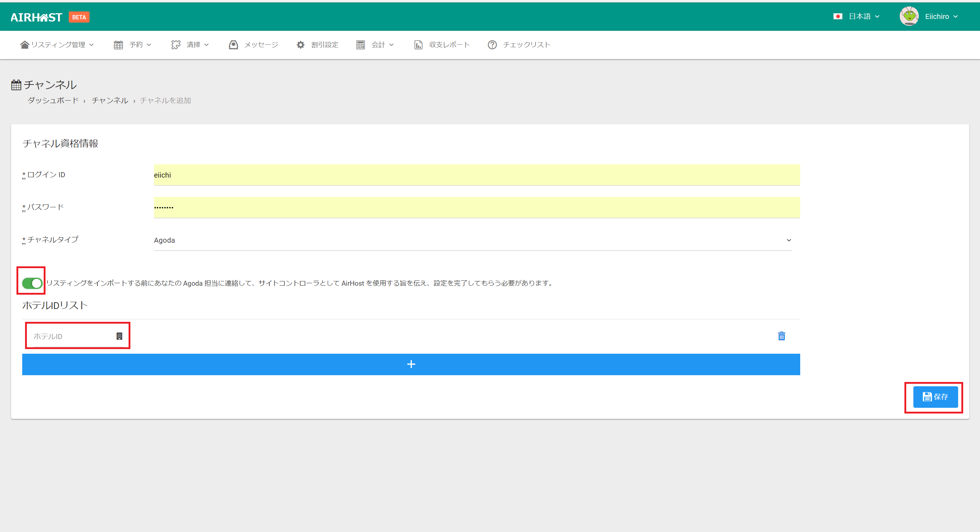
Task: Go to ダッシュボード breadcrumb link
Action: point(53,100)
